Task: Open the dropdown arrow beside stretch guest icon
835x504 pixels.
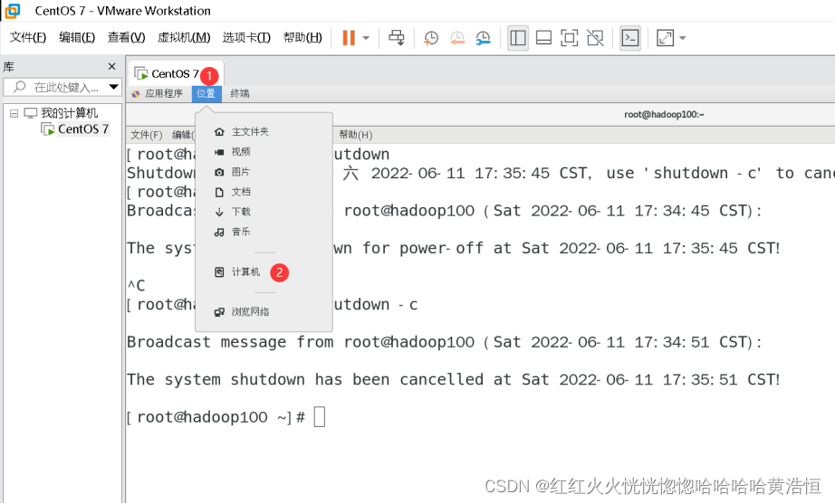Action: click(x=683, y=38)
